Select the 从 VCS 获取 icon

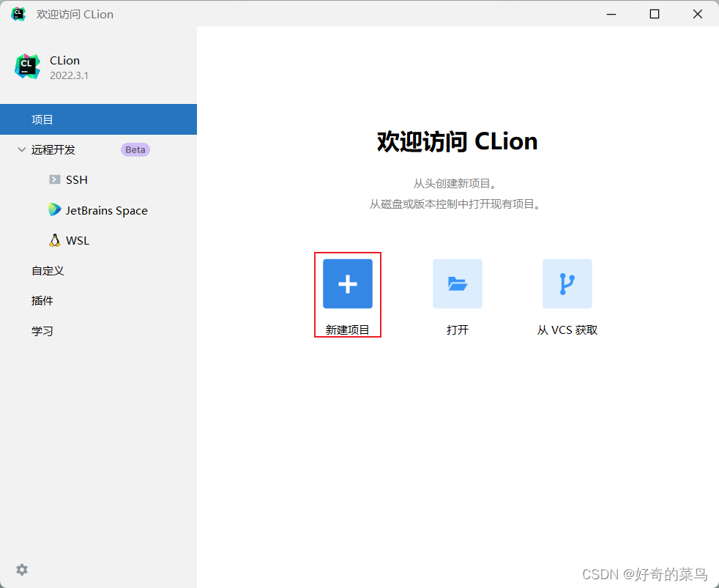pyautogui.click(x=567, y=283)
